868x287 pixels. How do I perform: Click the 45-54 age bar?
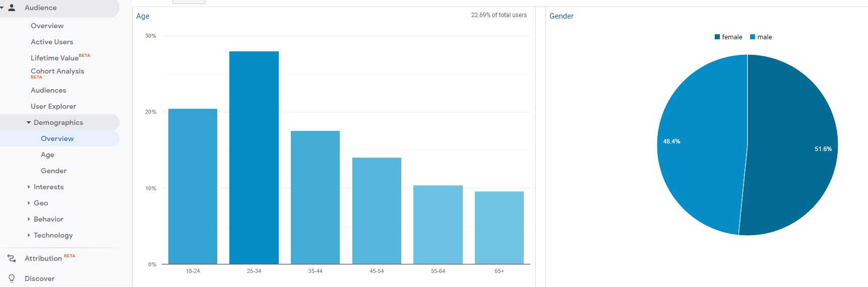(x=377, y=211)
